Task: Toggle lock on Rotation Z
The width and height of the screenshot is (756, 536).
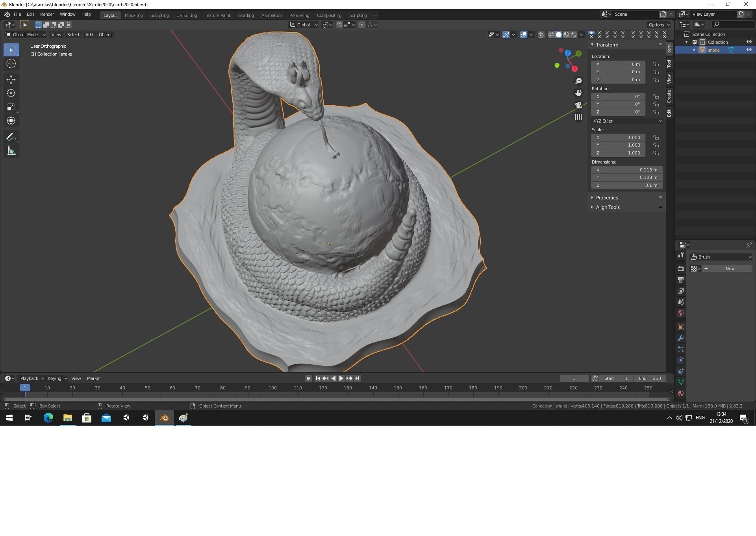Action: pyautogui.click(x=656, y=112)
